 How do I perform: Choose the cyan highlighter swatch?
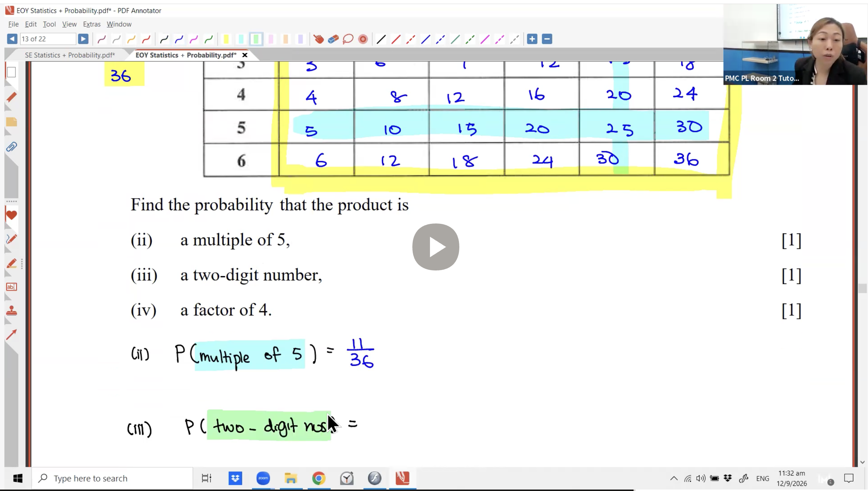[x=241, y=39]
